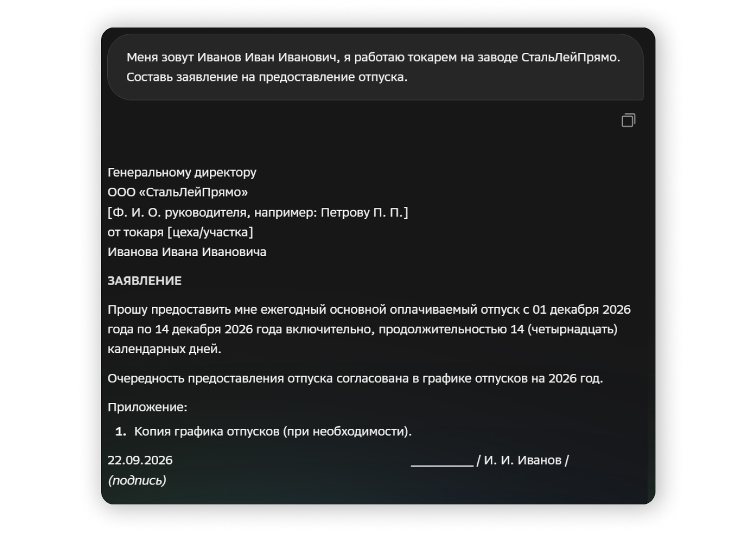The height and width of the screenshot is (534, 756).
Task: Click the list number '1.' in the attachment list
Action: pyautogui.click(x=121, y=431)
